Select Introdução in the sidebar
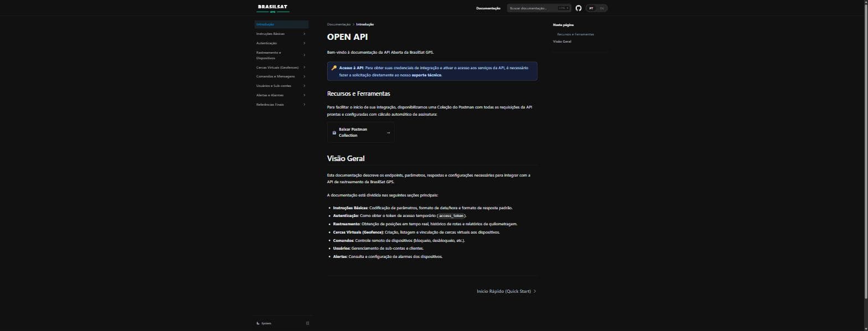 pos(281,24)
